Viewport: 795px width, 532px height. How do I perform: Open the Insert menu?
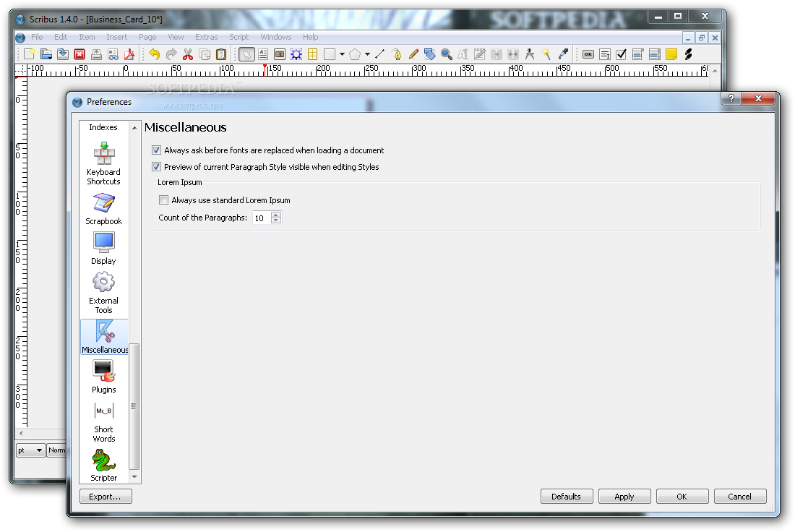[116, 37]
